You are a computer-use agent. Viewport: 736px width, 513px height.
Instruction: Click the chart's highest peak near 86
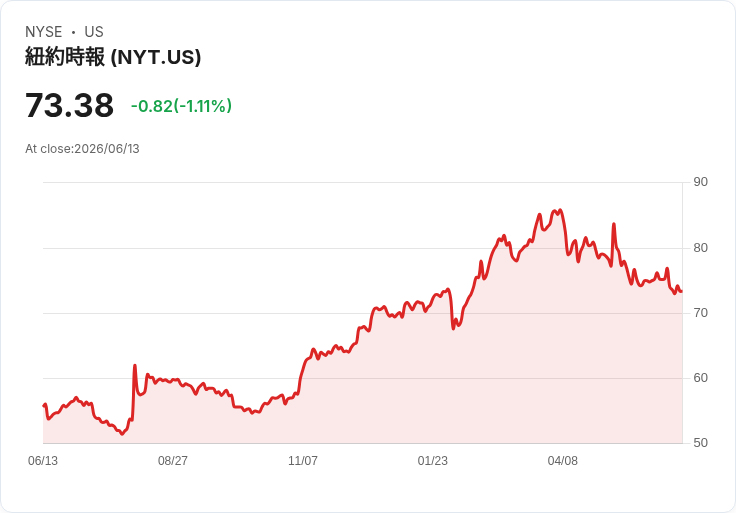[x=560, y=210]
